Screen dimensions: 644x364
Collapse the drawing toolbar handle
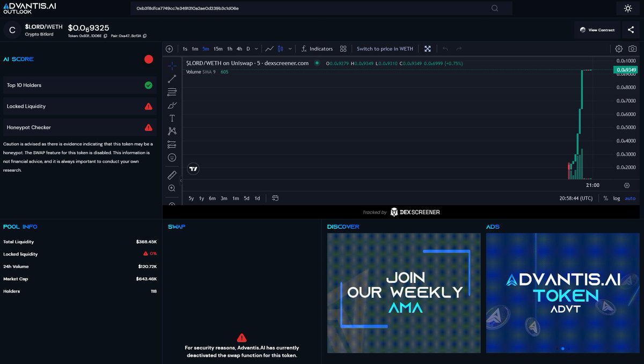(181, 181)
